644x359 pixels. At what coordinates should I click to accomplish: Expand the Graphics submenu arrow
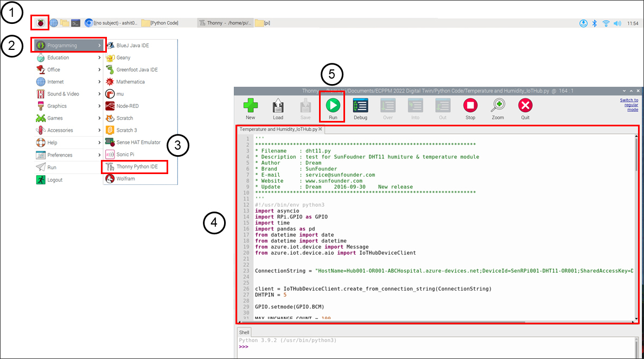point(99,106)
